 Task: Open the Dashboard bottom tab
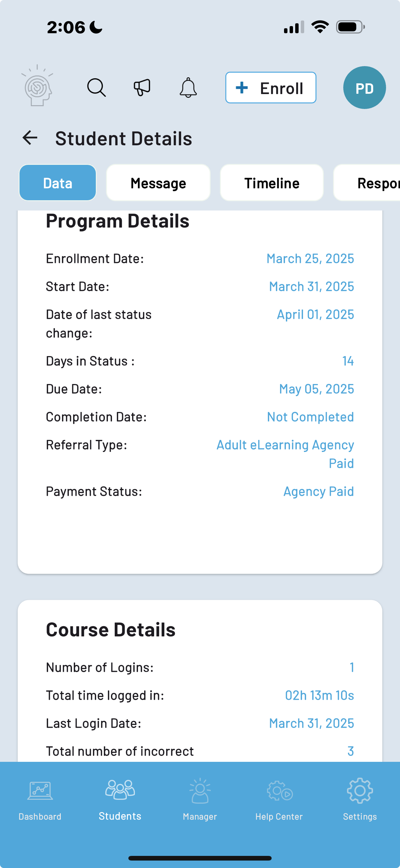click(x=40, y=798)
